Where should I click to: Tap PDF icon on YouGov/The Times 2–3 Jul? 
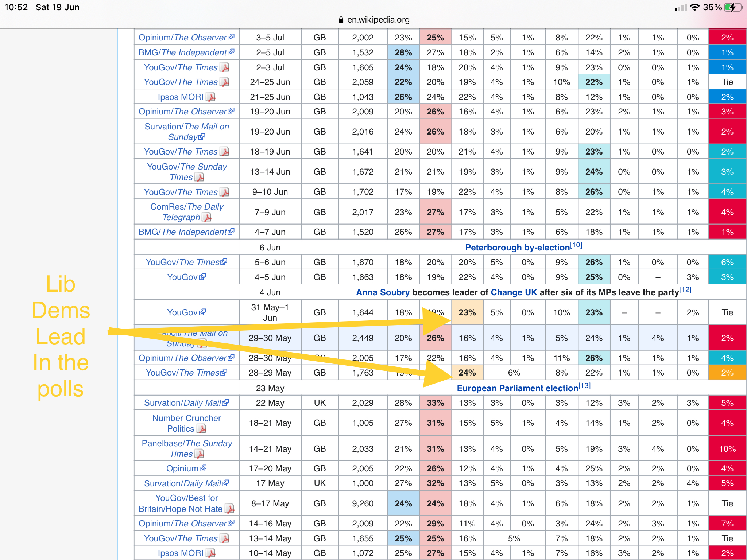225,67
